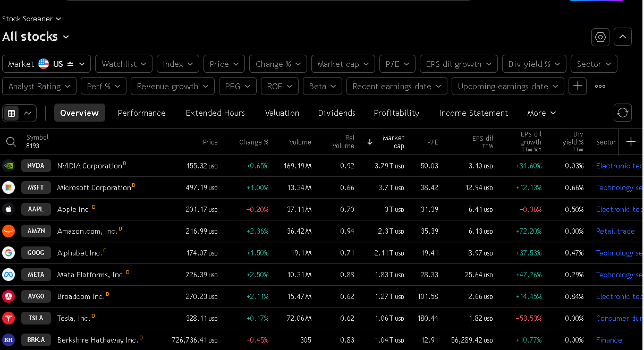Open the ROE filter dropdown

click(279, 86)
